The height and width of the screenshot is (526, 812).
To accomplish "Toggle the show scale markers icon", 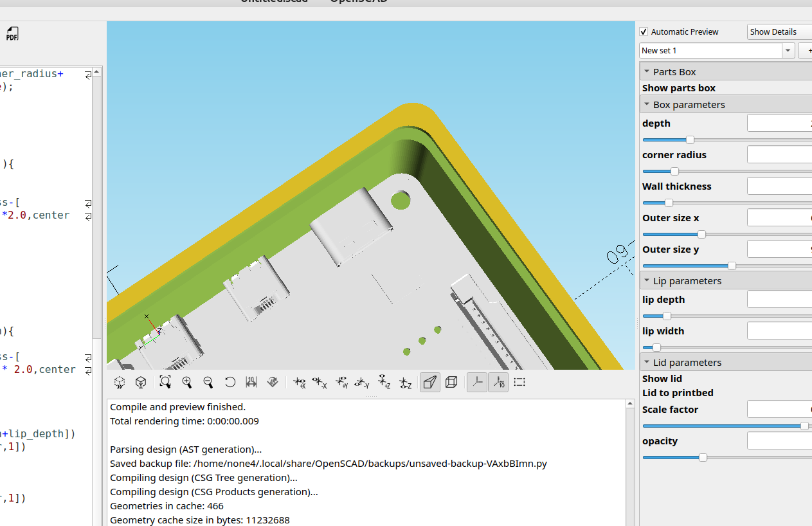I will 498,382.
